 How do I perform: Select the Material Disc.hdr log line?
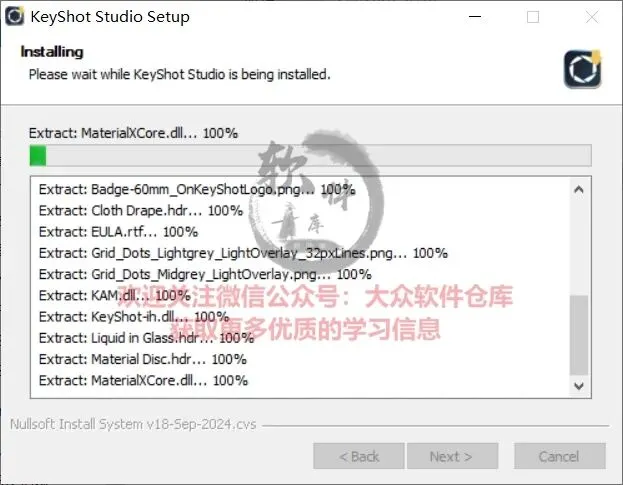[143, 359]
